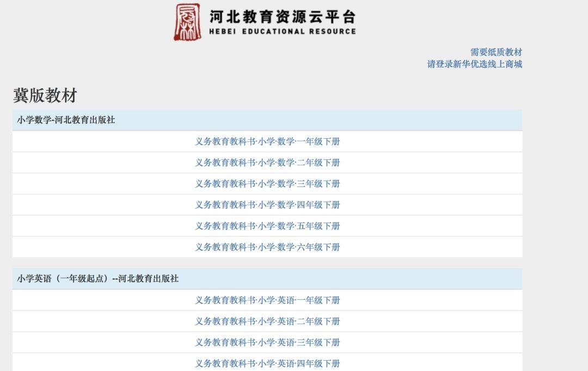This screenshot has height=371, width=588.
Task: Open 小学·数学·六年级下册 textbook
Action: click(x=267, y=247)
